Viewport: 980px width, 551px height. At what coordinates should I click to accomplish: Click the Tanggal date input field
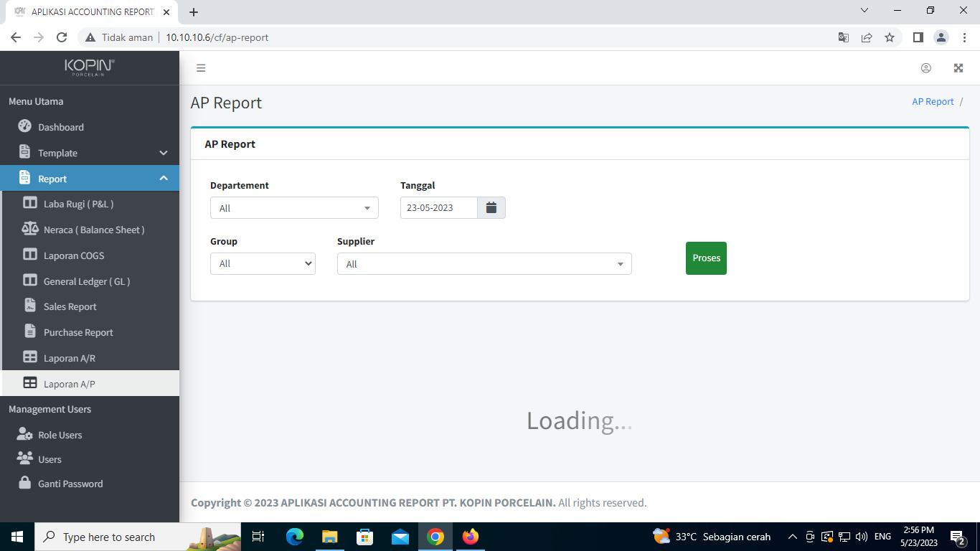[x=439, y=207]
